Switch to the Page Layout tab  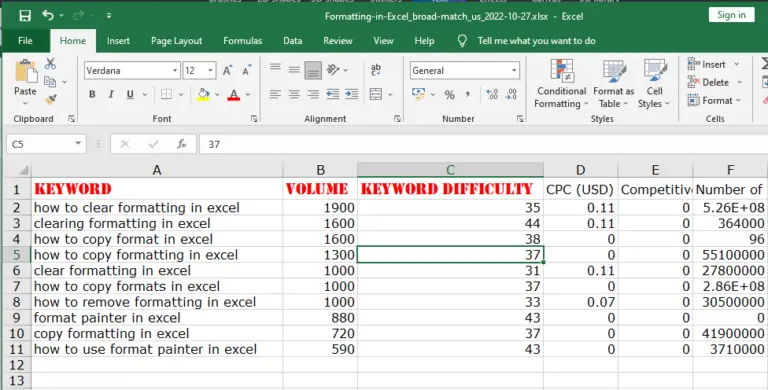[176, 41]
